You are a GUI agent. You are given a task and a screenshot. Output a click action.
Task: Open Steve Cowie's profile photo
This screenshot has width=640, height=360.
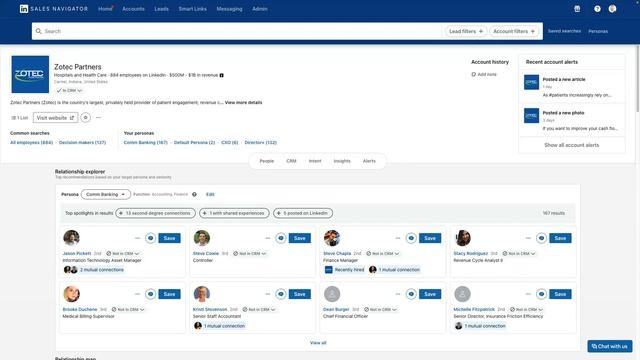(x=202, y=238)
